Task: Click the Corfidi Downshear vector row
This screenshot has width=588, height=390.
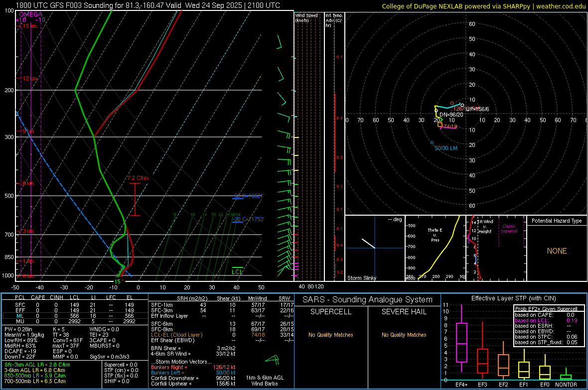Action: [193, 379]
